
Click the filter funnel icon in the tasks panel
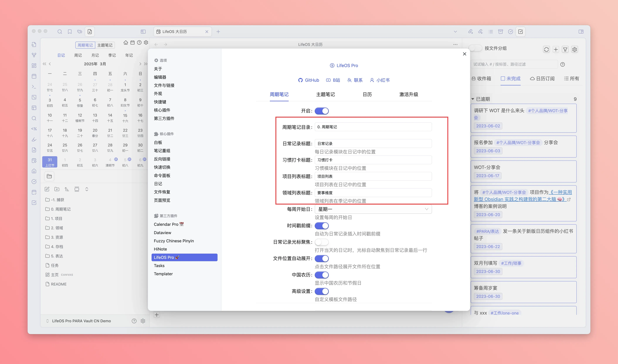[565, 49]
